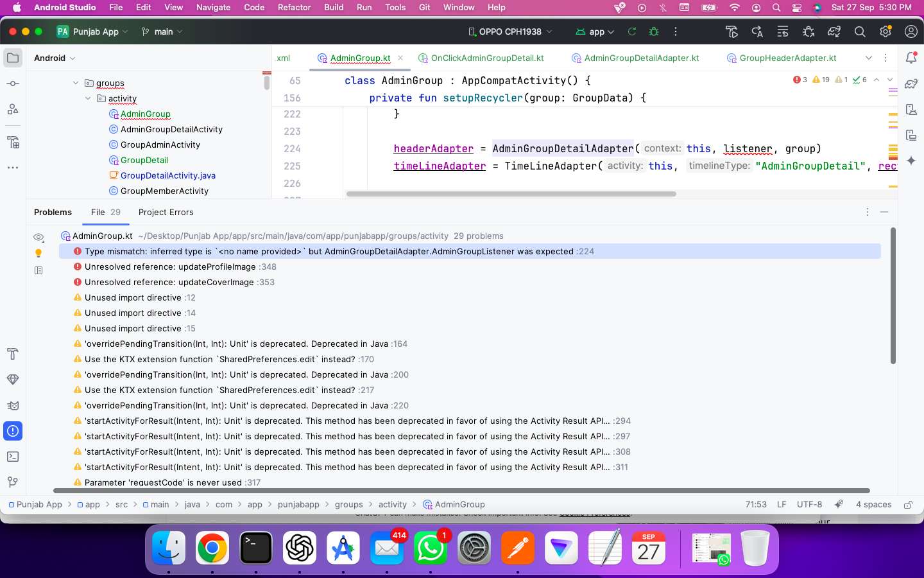This screenshot has height=578, width=924.
Task: Toggle the preview editor icon in Problems panel
Action: (x=38, y=270)
